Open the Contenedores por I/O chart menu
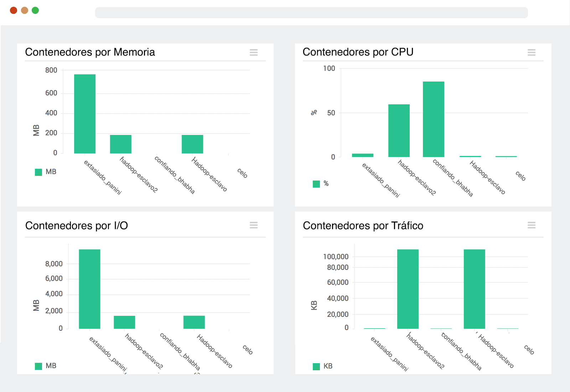Screen dimensions: 570x392 coord(254,225)
